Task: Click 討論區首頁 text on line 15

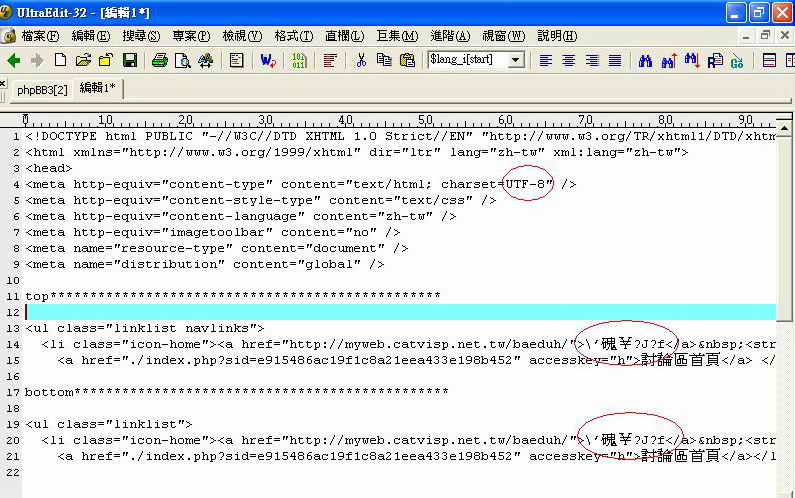Action: click(x=680, y=360)
